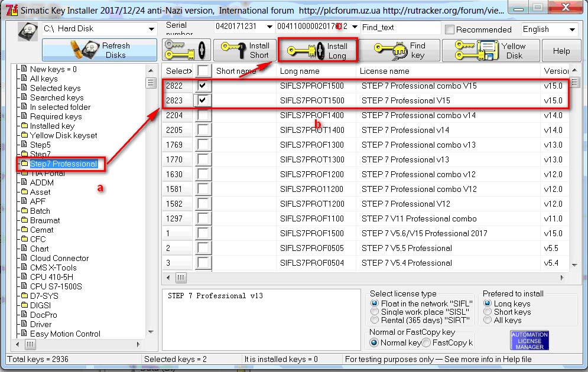Click the Install Short key button
The width and height of the screenshot is (588, 372).
pos(245,50)
